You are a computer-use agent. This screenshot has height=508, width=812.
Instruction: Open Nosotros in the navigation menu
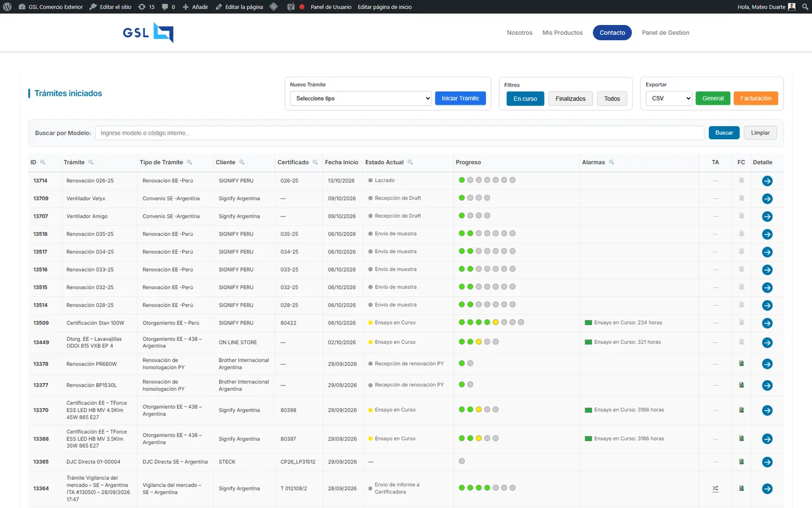[x=520, y=33]
